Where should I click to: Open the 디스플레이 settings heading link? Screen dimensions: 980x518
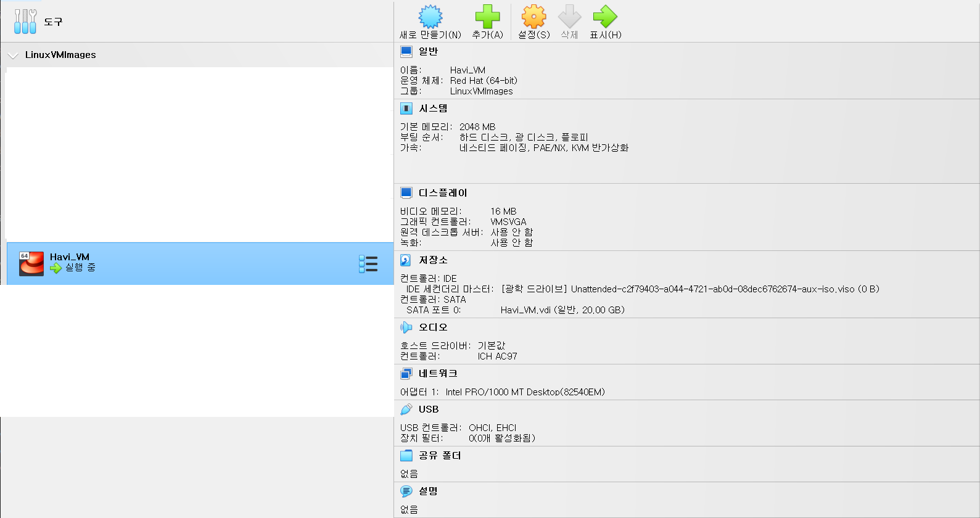(x=443, y=193)
